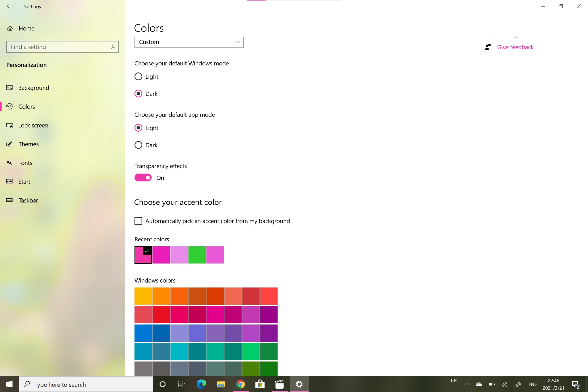Viewport: 588px width, 392px height.
Task: Switch to Google Chrome on the taskbar
Action: tap(240, 384)
